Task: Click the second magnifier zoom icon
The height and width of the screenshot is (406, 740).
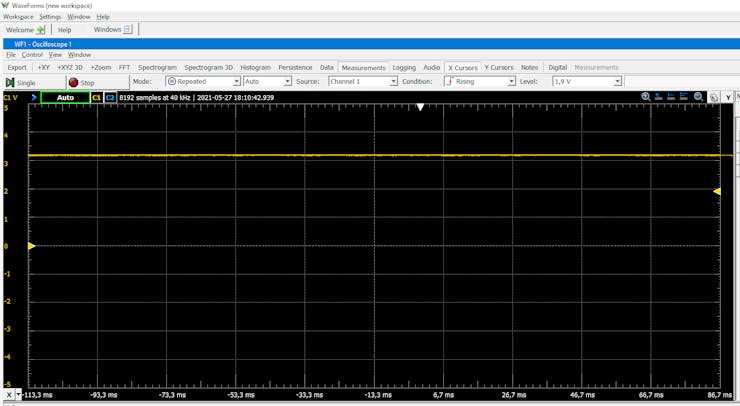Action: 698,97
